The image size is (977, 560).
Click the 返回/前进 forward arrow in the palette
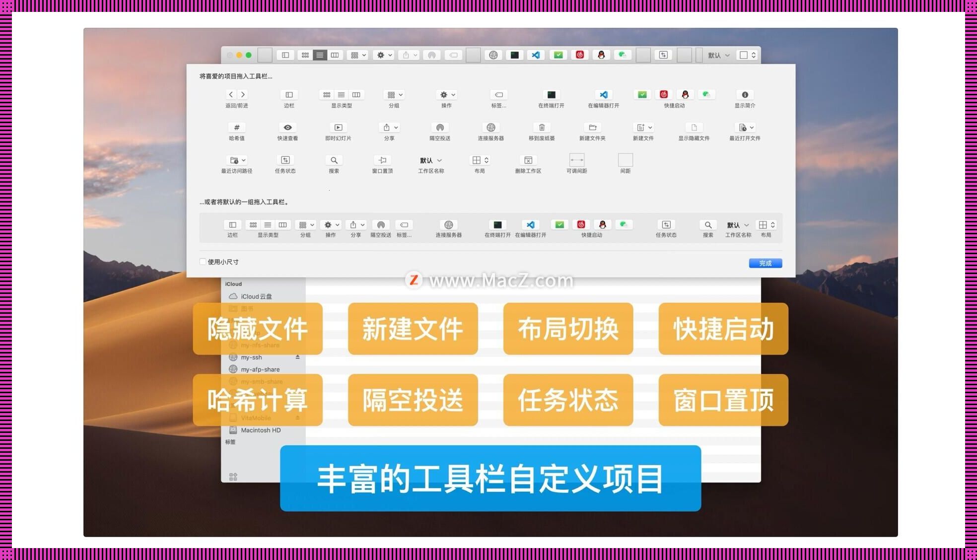243,94
